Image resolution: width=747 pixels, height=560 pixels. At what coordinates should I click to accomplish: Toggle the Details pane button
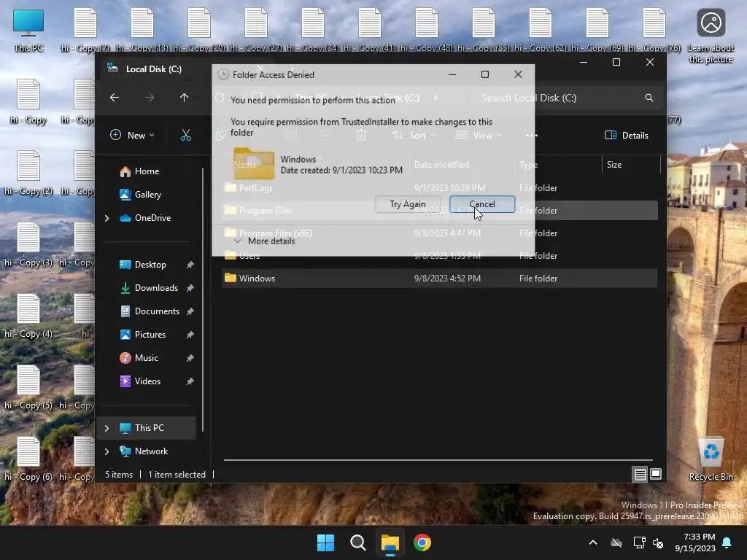click(627, 135)
